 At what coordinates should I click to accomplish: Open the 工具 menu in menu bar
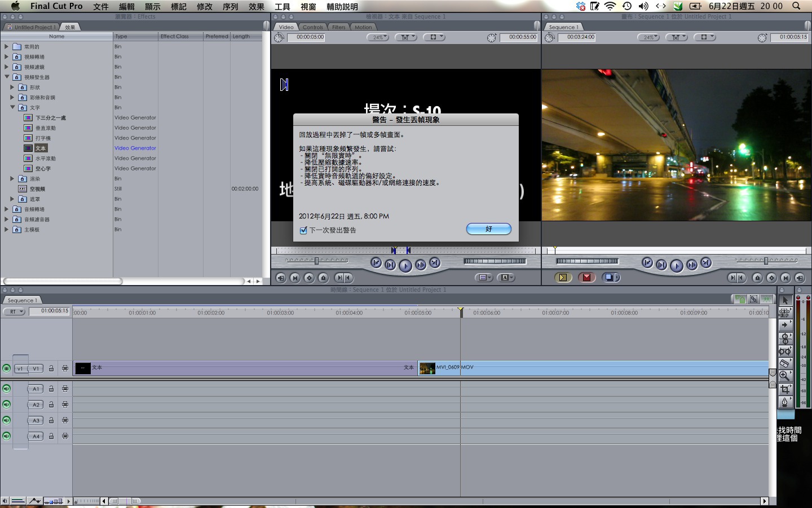283,6
